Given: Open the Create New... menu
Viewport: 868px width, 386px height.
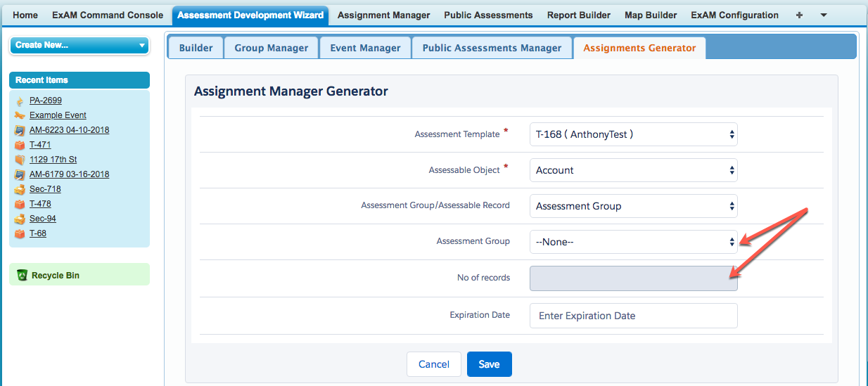Looking at the screenshot, I should coord(79,45).
